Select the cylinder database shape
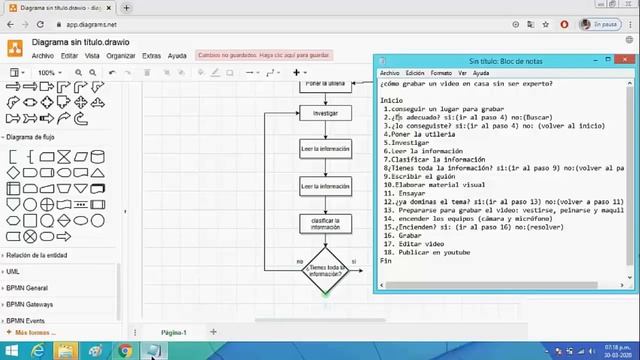Screen dimensions: 640x360 pos(98,157)
